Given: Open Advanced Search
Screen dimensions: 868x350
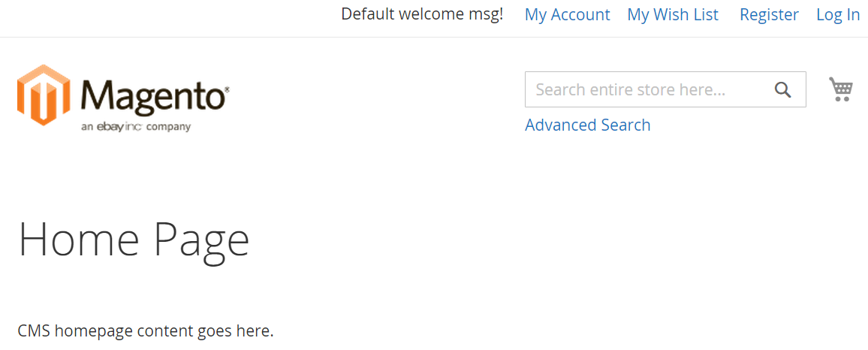Looking at the screenshot, I should [x=587, y=125].
